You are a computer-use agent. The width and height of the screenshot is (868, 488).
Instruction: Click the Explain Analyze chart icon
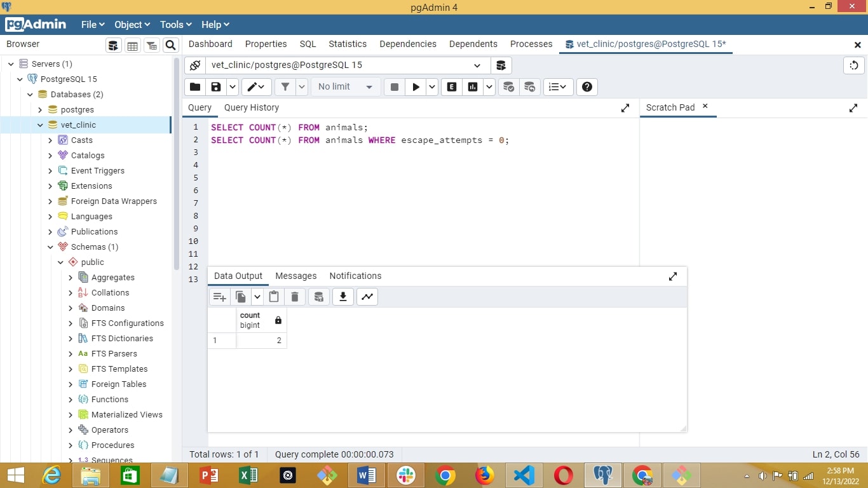[x=473, y=87]
